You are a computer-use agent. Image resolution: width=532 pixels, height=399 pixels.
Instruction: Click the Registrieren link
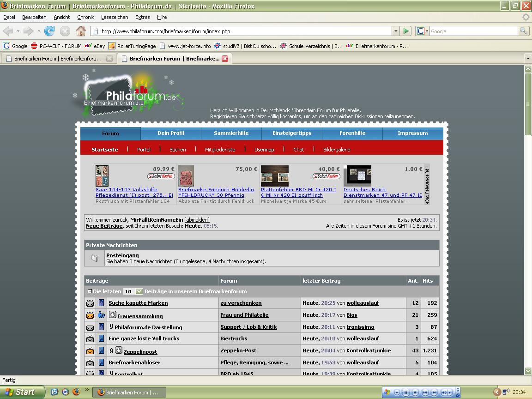click(224, 116)
